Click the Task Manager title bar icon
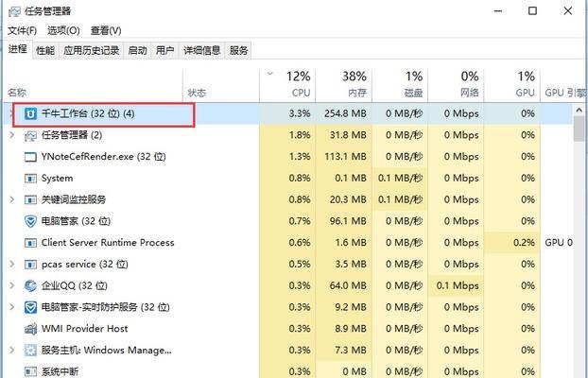The width and height of the screenshot is (588, 378). click(14, 11)
